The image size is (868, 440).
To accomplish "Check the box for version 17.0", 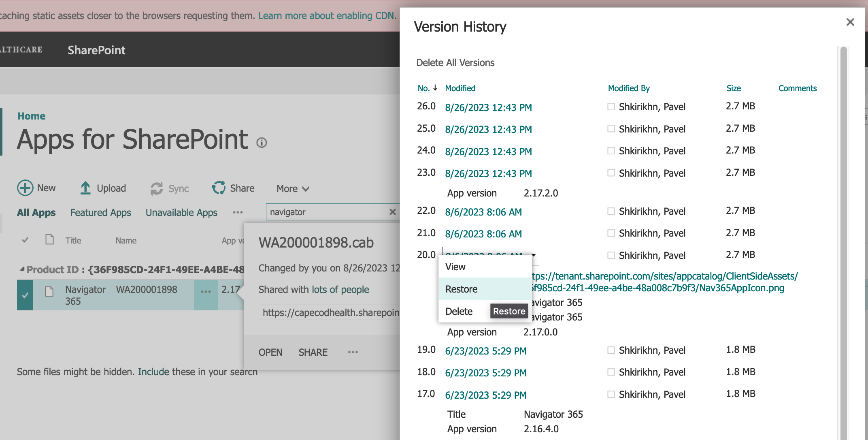I will click(611, 394).
